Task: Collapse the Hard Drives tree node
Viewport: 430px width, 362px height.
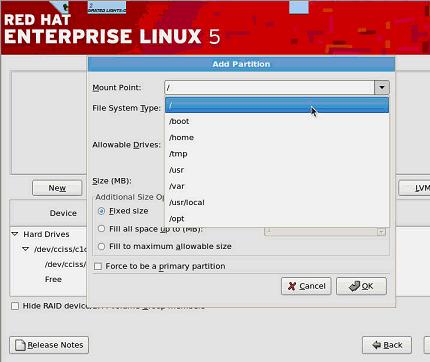Action: click(x=15, y=234)
